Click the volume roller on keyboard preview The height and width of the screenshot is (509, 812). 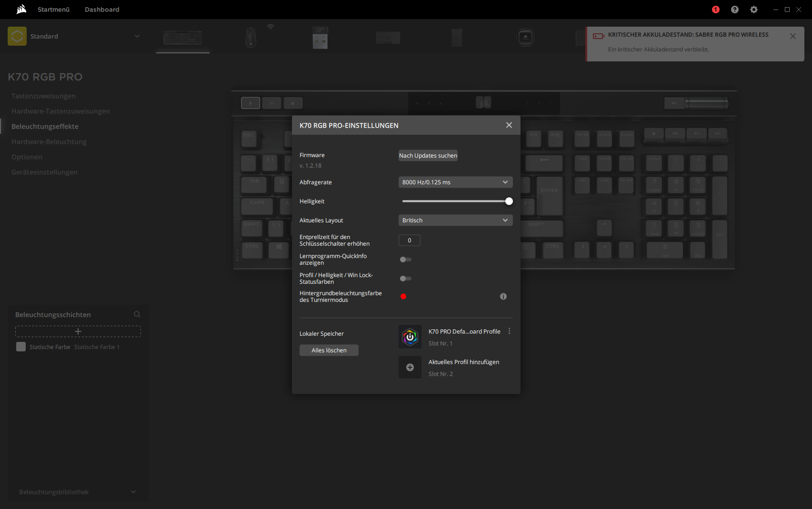tap(707, 103)
